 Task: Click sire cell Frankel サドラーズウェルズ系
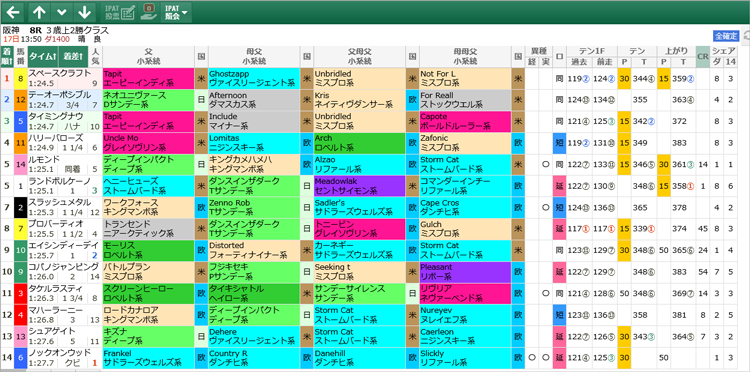(148, 358)
